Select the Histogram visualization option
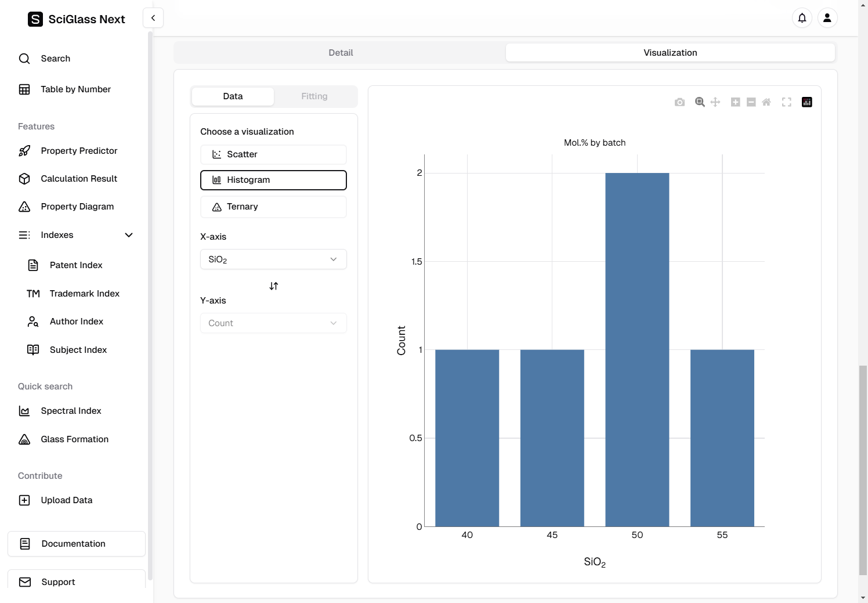Image resolution: width=868 pixels, height=603 pixels. point(273,180)
